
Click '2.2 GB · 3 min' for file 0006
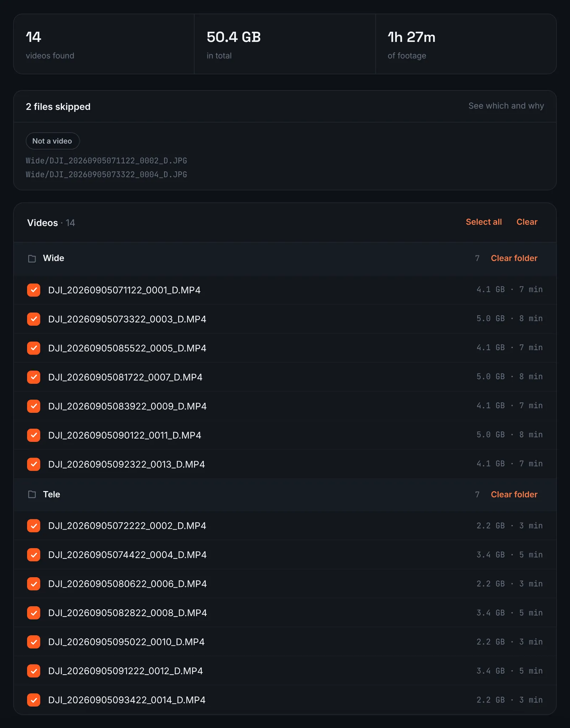click(509, 584)
